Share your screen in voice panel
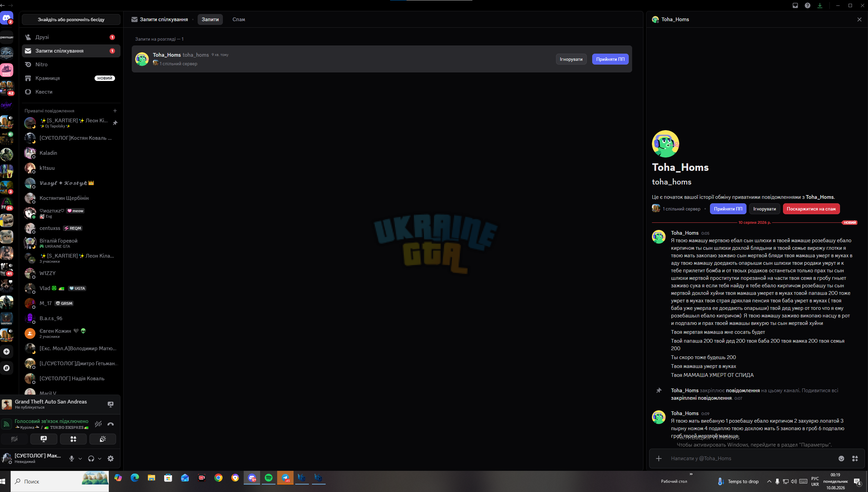868x492 pixels. click(44, 439)
